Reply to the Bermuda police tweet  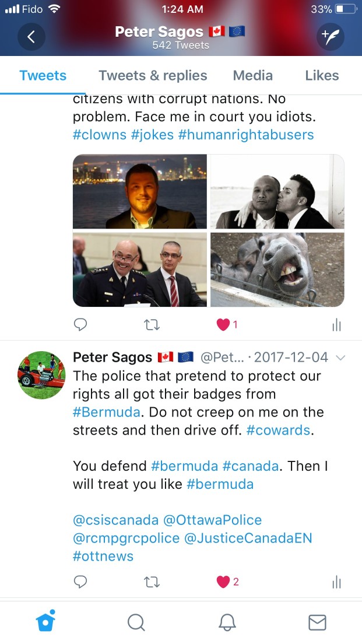(x=80, y=582)
